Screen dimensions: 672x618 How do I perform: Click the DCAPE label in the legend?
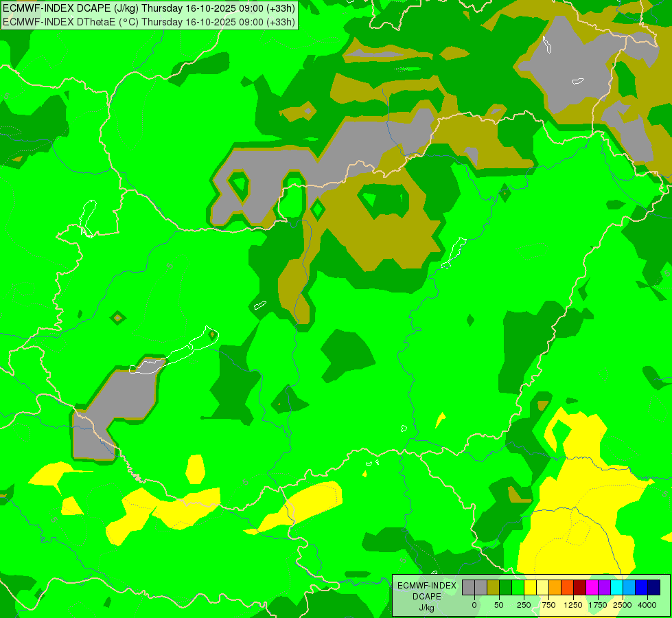tap(427, 597)
